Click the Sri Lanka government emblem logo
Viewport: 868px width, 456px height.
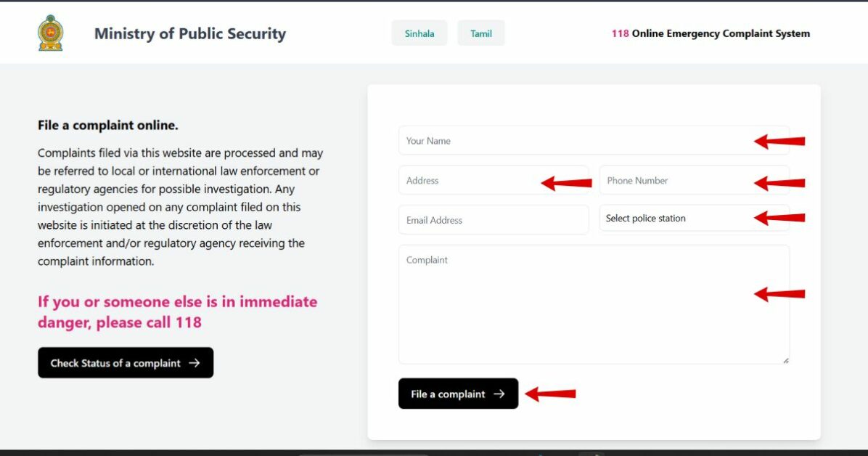pyautogui.click(x=51, y=33)
